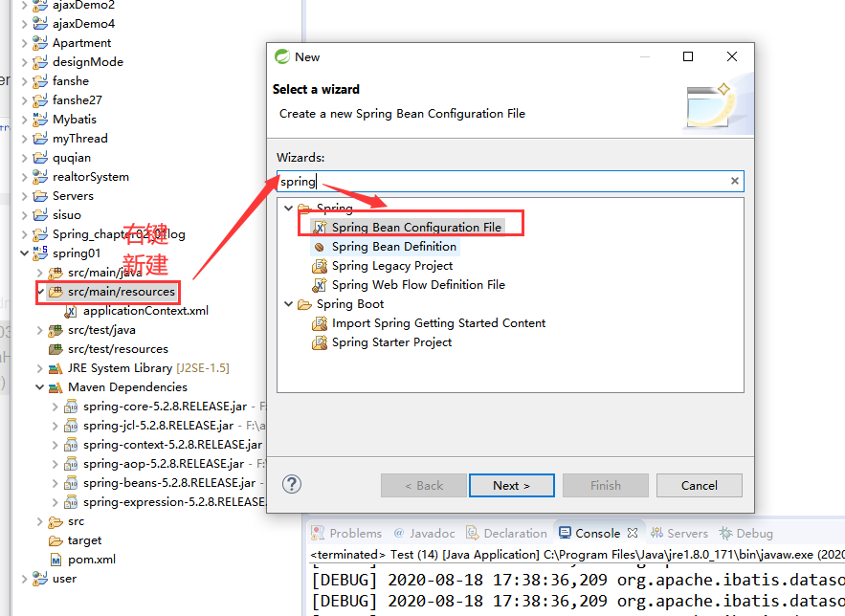The width and height of the screenshot is (845, 616).
Task: Select the target folder
Action: pos(84,540)
